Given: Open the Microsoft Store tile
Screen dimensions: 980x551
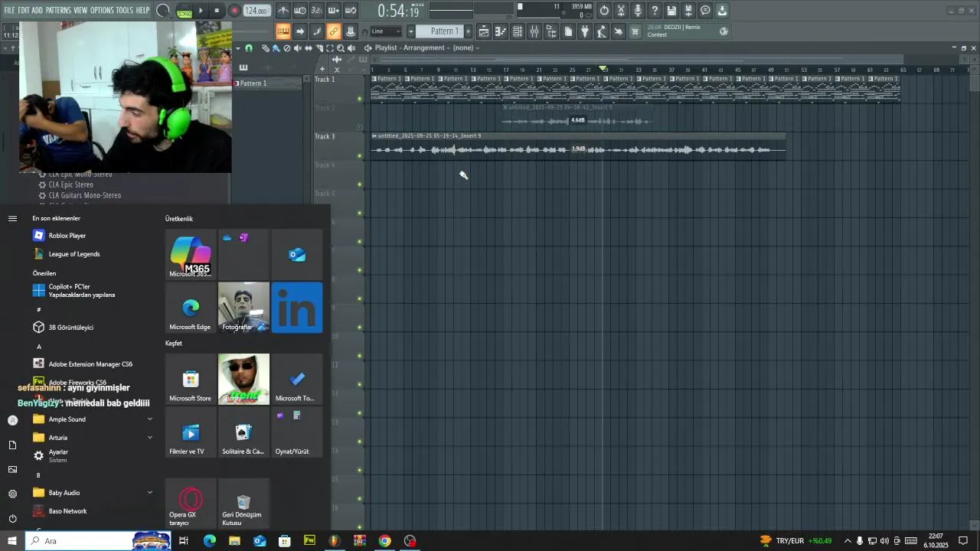Looking at the screenshot, I should pyautogui.click(x=191, y=379).
